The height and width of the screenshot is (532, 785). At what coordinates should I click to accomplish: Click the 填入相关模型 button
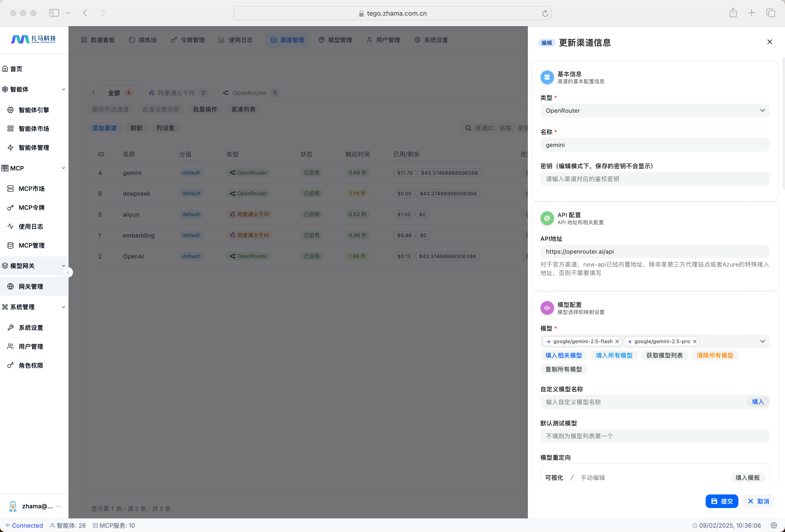coord(563,355)
